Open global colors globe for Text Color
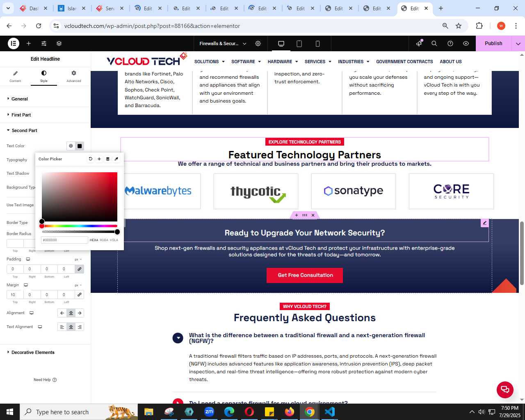Viewport: 525px width, 420px height. (x=71, y=146)
